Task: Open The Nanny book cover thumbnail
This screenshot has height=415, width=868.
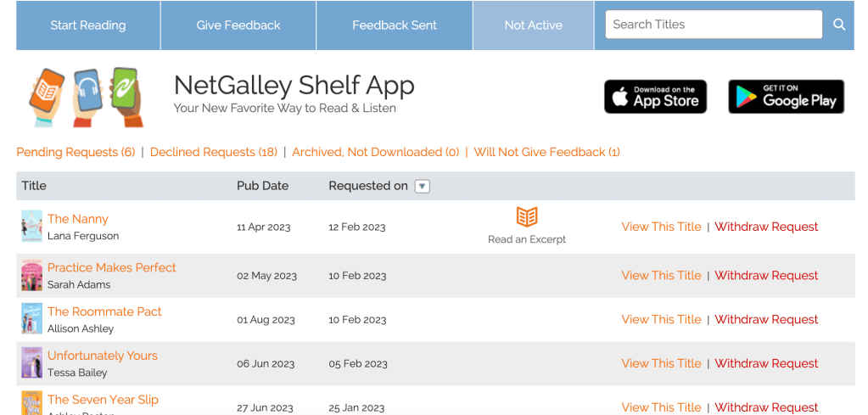Action: (x=31, y=227)
